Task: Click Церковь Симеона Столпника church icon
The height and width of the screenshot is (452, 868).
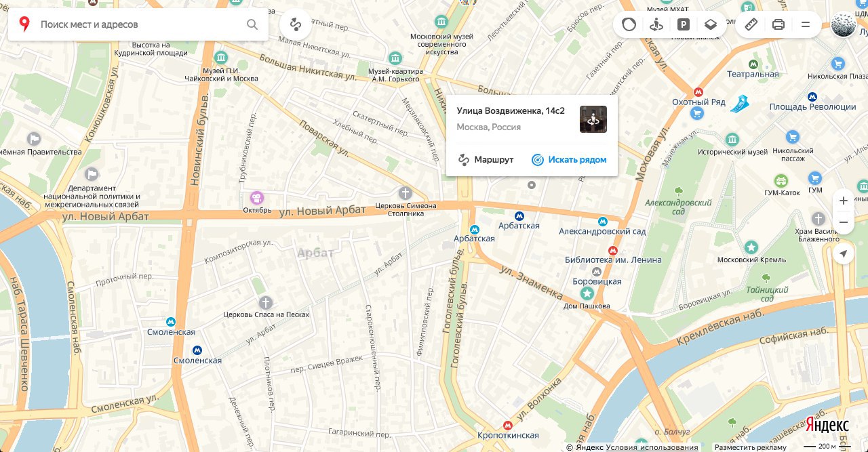Action: (406, 193)
